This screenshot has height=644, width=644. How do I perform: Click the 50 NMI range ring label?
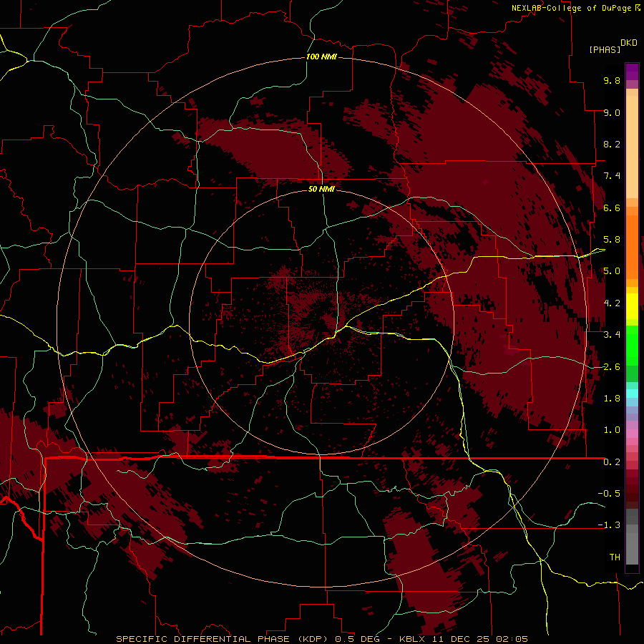[321, 189]
